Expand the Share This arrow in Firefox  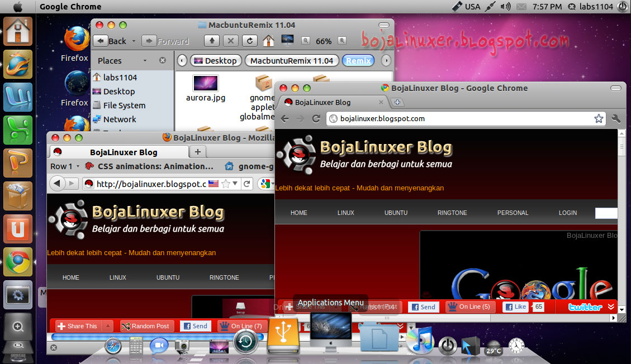[108, 326]
